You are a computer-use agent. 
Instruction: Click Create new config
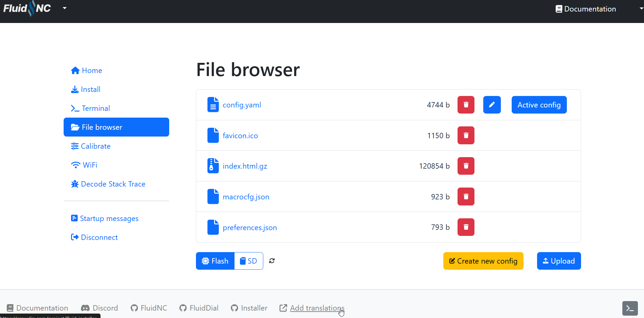[x=483, y=261]
